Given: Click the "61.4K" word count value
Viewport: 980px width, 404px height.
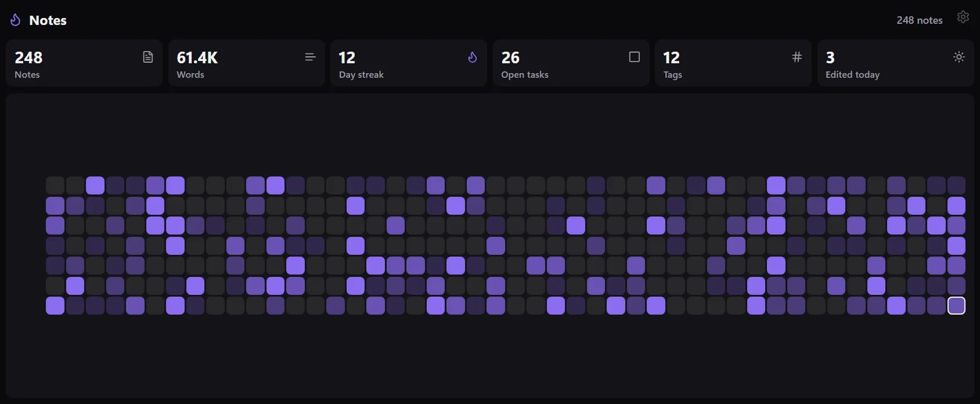Looking at the screenshot, I should click(197, 57).
